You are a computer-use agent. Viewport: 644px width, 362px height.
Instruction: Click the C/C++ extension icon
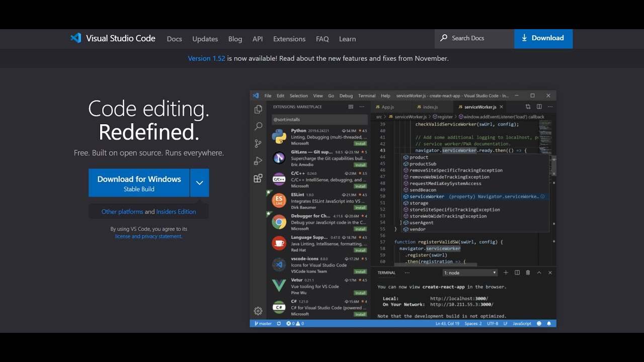pyautogui.click(x=279, y=179)
